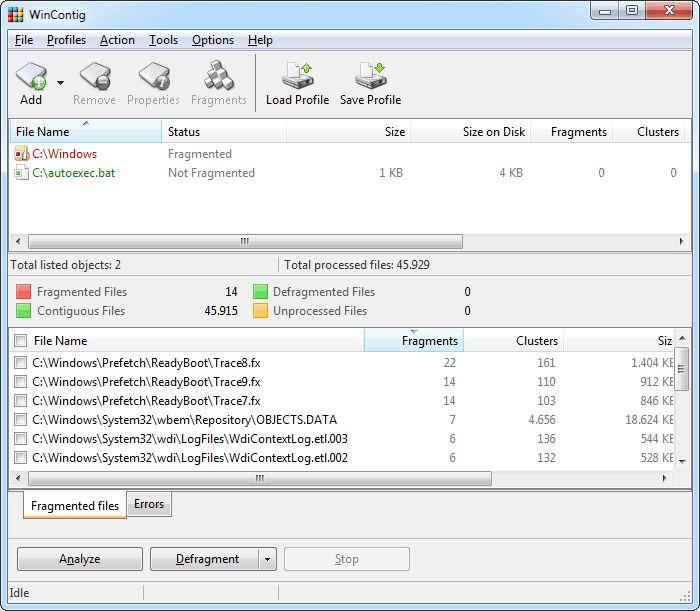Click the Total listed objects text
The height and width of the screenshot is (611, 700).
66,265
